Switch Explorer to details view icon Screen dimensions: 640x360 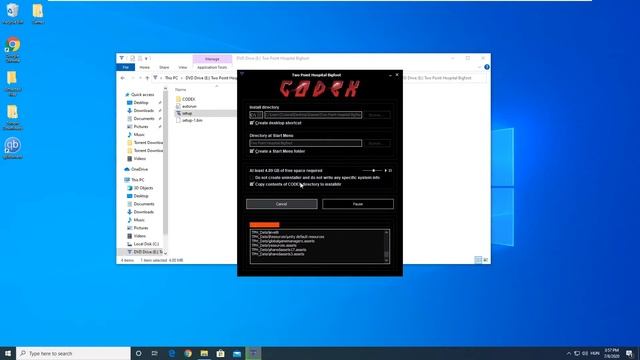pyautogui.click(x=478, y=260)
